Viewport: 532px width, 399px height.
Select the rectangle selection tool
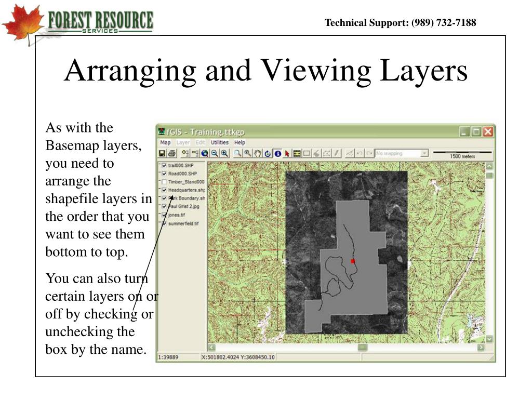(x=307, y=153)
